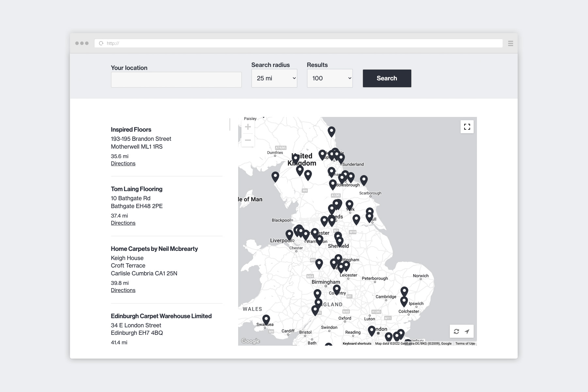Click the results list scrollbar

click(x=230, y=124)
